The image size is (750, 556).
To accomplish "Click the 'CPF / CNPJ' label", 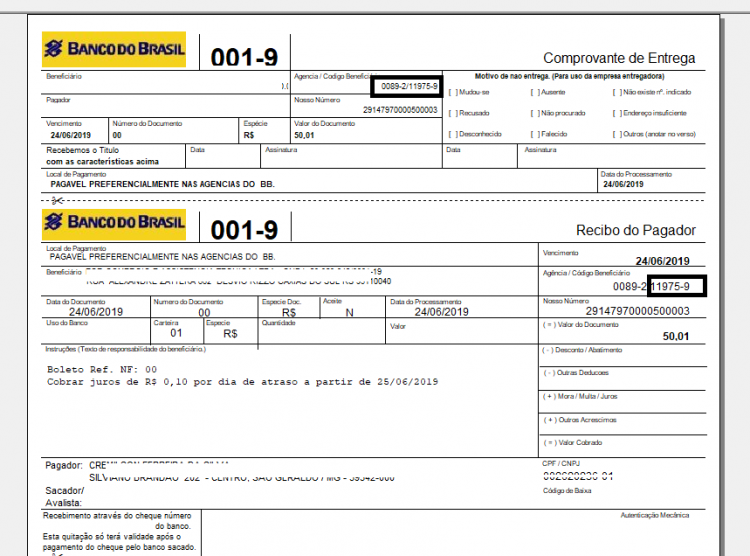I will (561, 463).
